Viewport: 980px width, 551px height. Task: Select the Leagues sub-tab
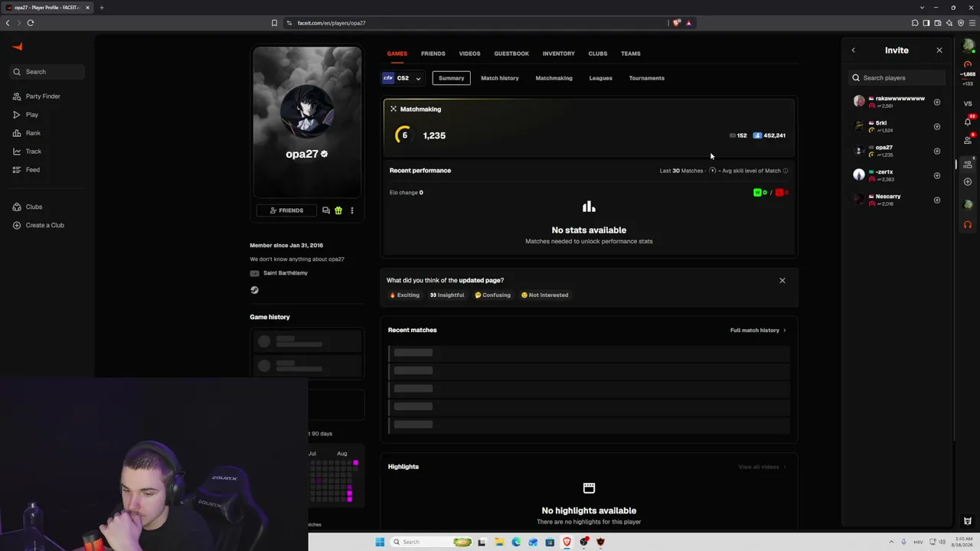pos(600,78)
